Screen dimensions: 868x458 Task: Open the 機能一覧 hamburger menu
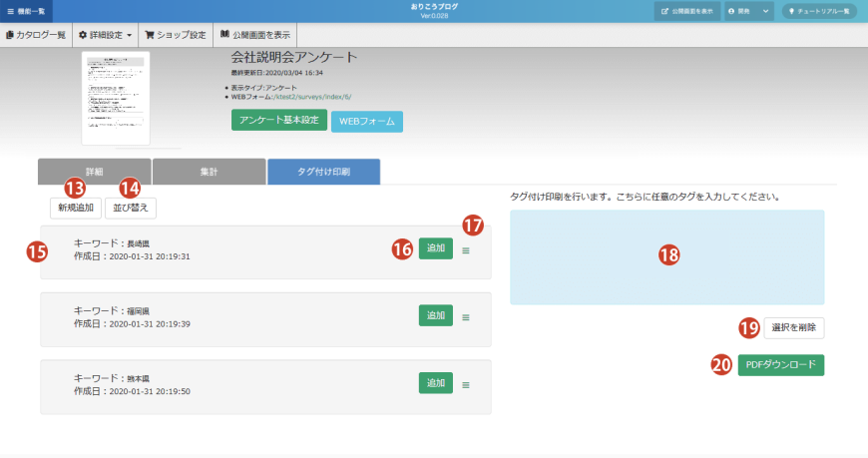(26, 10)
